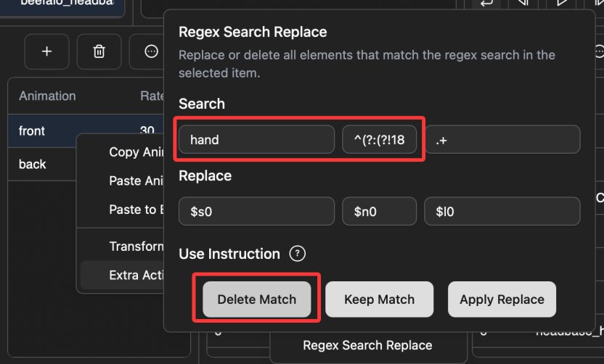The width and height of the screenshot is (604, 364).
Task: Choose the "Paste to" context menu entry
Action: [x=134, y=210]
